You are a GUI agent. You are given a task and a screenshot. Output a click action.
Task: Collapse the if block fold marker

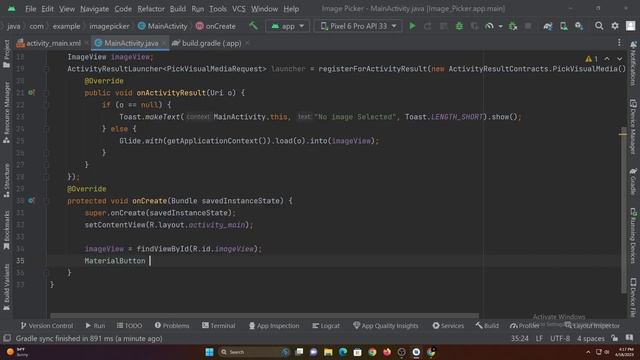click(46, 105)
